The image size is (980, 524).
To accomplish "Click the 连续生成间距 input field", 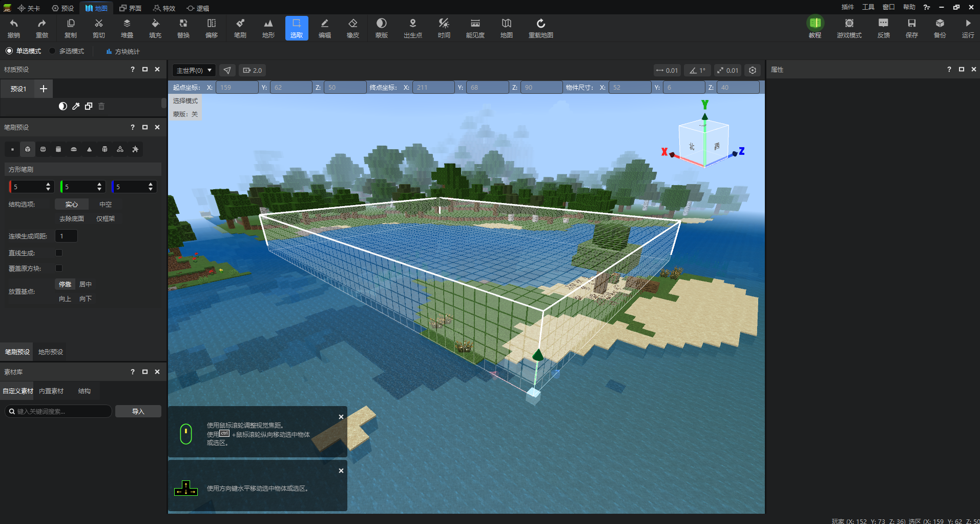I will (x=66, y=236).
